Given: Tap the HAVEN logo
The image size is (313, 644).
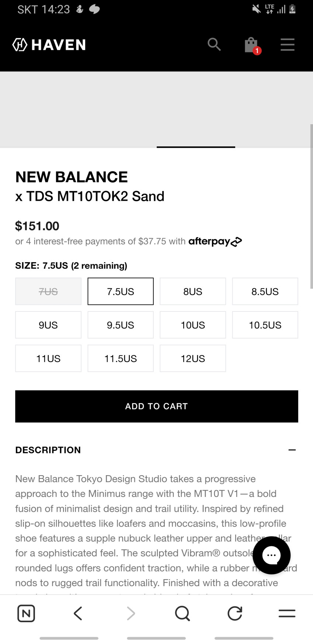Looking at the screenshot, I should (49, 45).
